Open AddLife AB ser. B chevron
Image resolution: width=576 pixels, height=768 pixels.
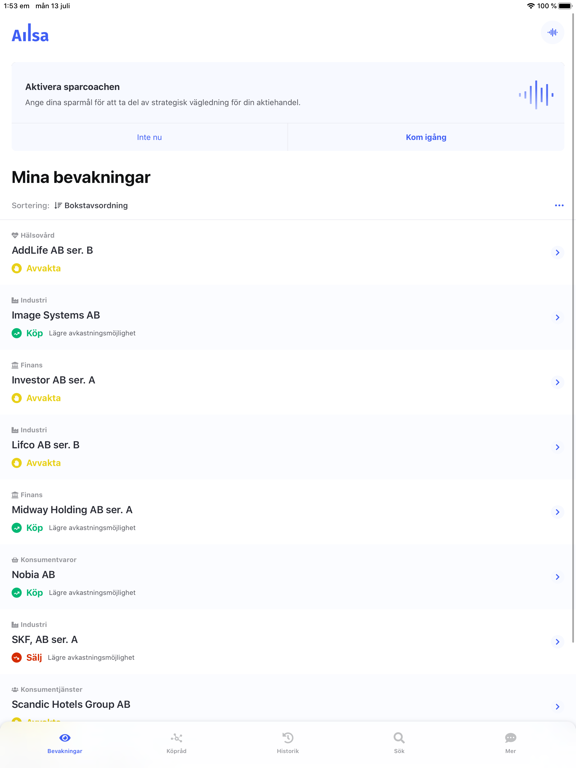coord(557,253)
